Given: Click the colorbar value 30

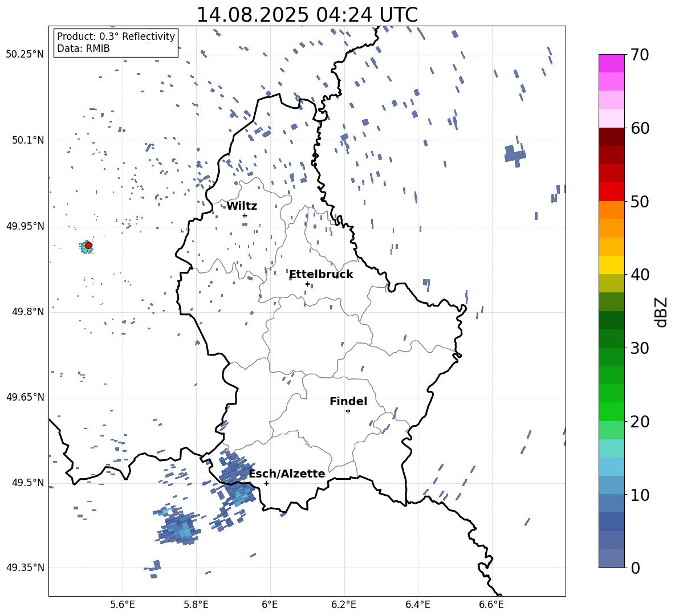Looking at the screenshot, I should tap(640, 348).
